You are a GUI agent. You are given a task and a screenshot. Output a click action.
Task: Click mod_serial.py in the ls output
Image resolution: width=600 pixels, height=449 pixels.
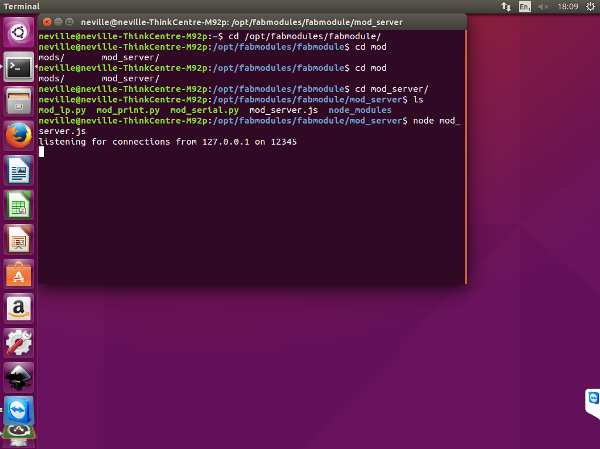tap(204, 110)
